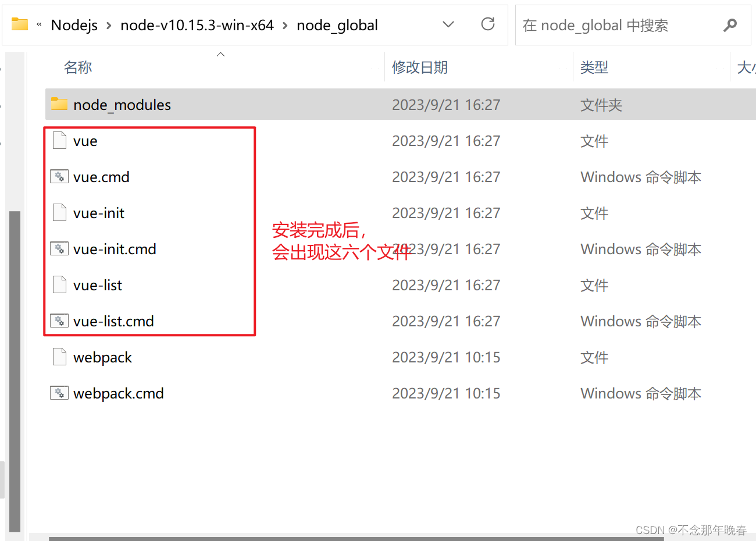Click the vue.cmd script icon

(59, 176)
